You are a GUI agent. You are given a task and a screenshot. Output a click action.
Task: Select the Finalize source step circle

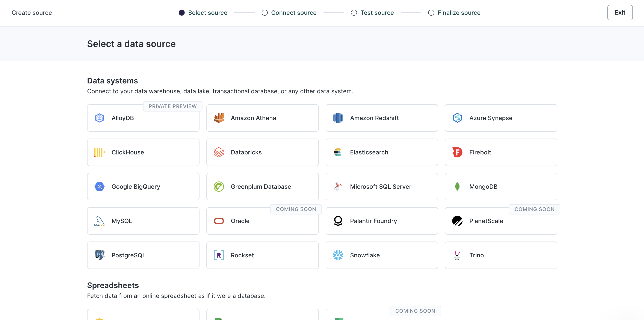pyautogui.click(x=431, y=13)
